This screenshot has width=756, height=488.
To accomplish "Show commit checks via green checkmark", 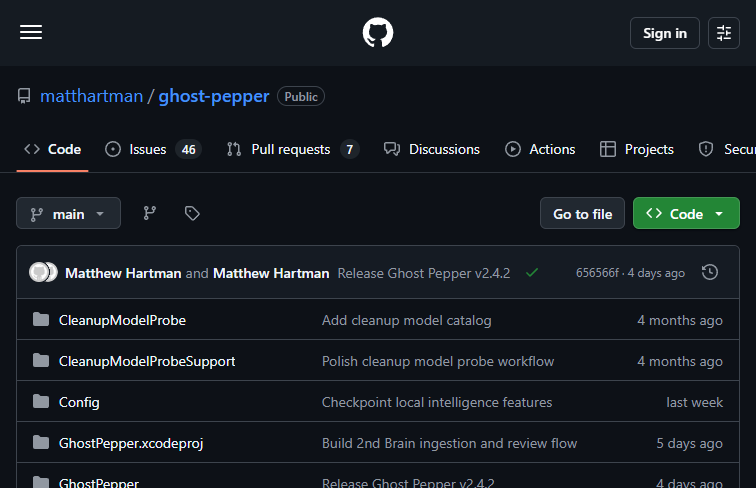I will click(x=532, y=273).
